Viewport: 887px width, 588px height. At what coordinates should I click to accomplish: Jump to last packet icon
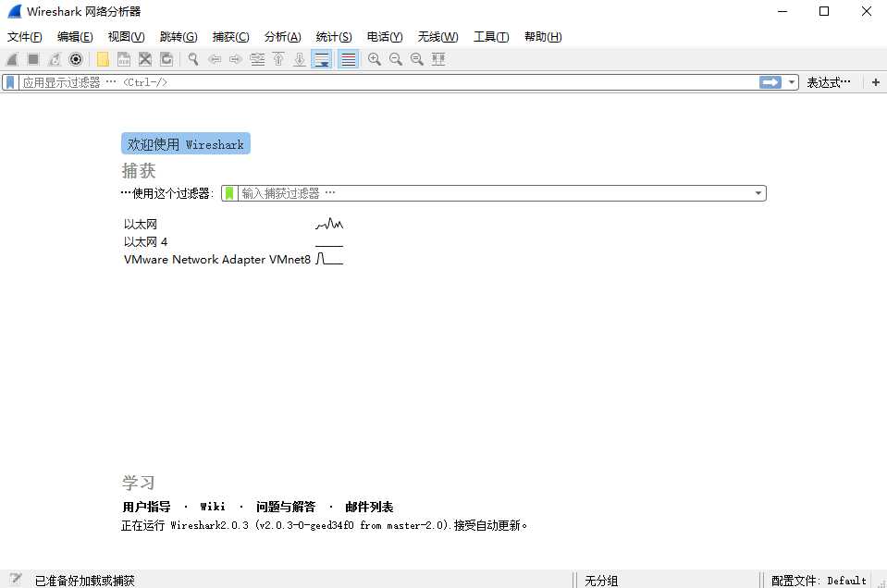[300, 59]
